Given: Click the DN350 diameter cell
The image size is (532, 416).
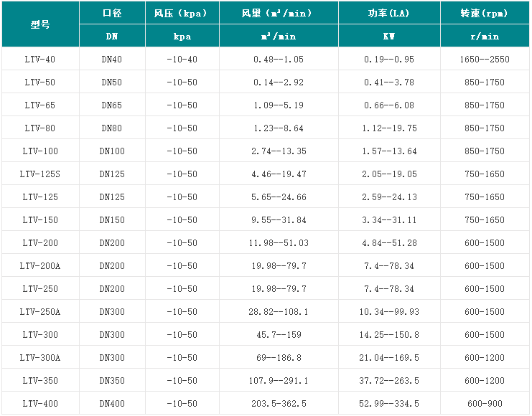Looking at the screenshot, I should tap(112, 381).
